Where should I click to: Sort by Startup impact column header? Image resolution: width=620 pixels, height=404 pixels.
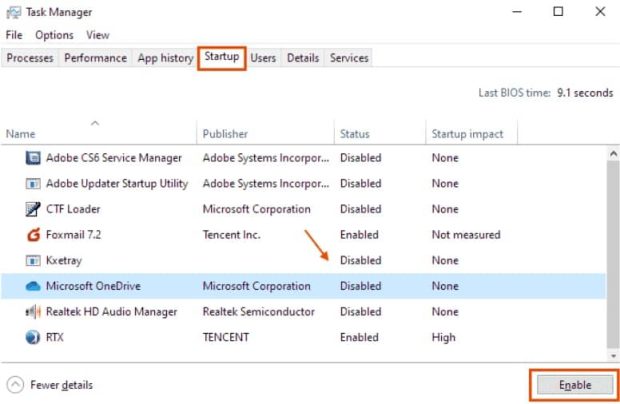467,134
